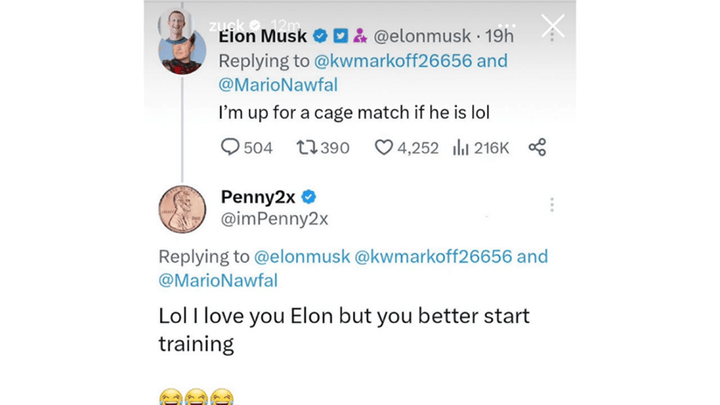Open the three-dot menu on Elon's tweet

(x=552, y=36)
